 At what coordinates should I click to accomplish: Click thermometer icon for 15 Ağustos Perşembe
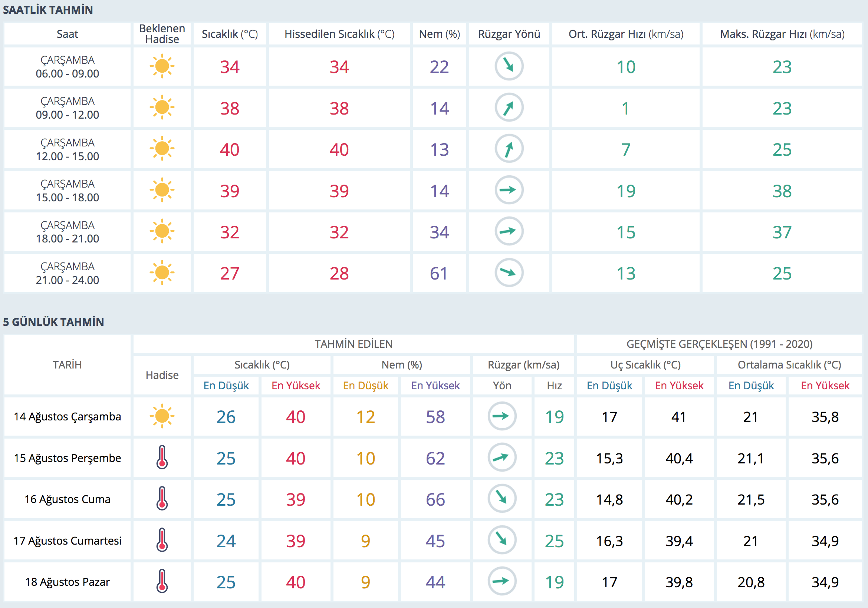tap(162, 457)
